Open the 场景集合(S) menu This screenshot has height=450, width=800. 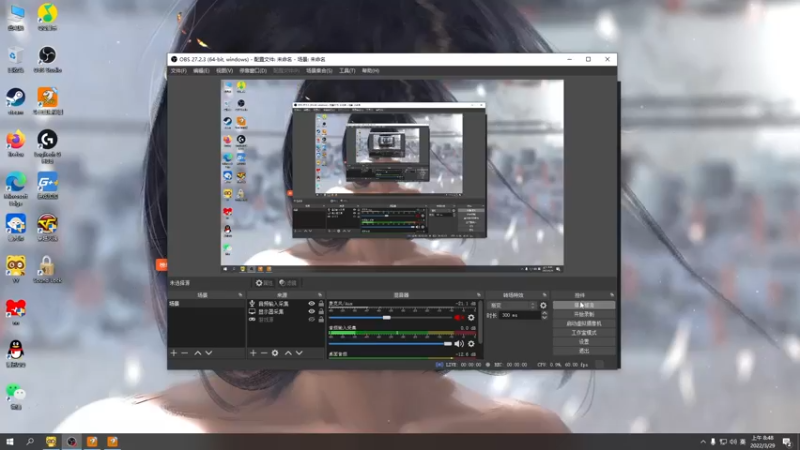[319, 71]
